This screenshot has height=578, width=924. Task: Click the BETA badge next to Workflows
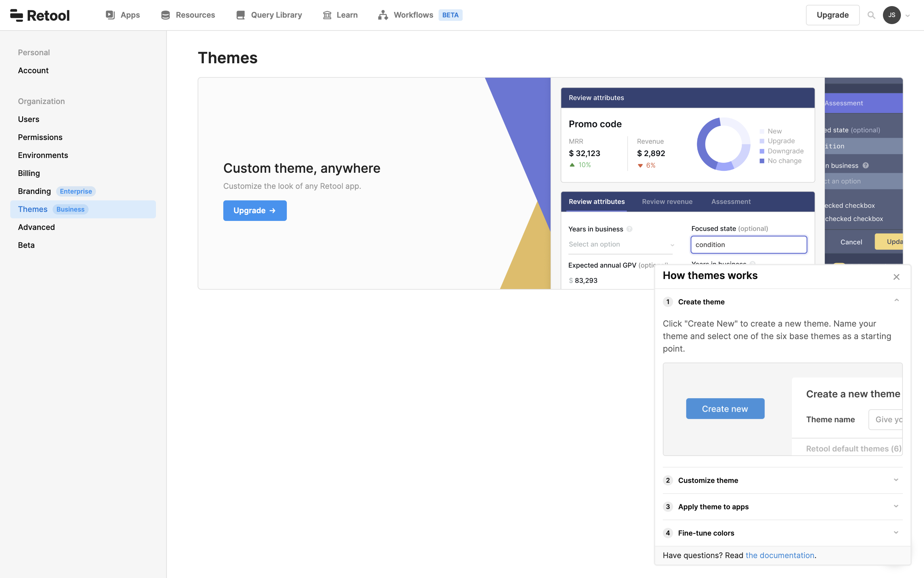450,15
